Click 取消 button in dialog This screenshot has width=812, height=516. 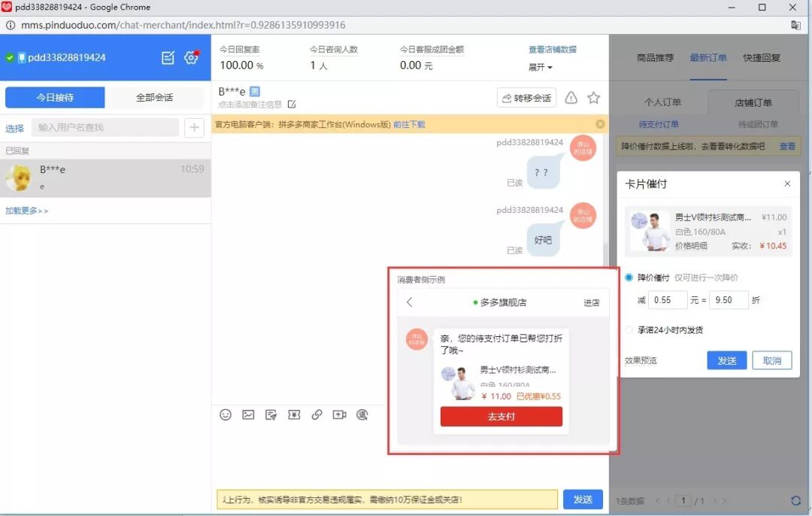tap(771, 360)
